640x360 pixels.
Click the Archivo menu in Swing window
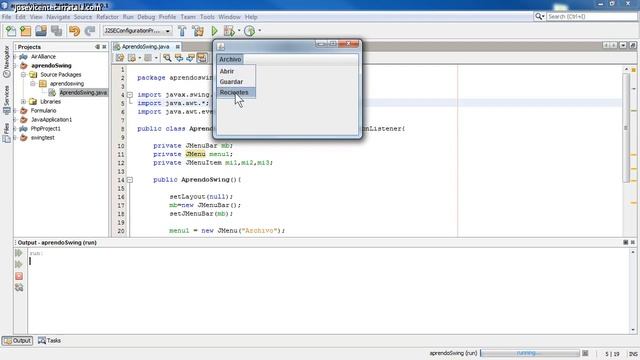[x=230, y=59]
